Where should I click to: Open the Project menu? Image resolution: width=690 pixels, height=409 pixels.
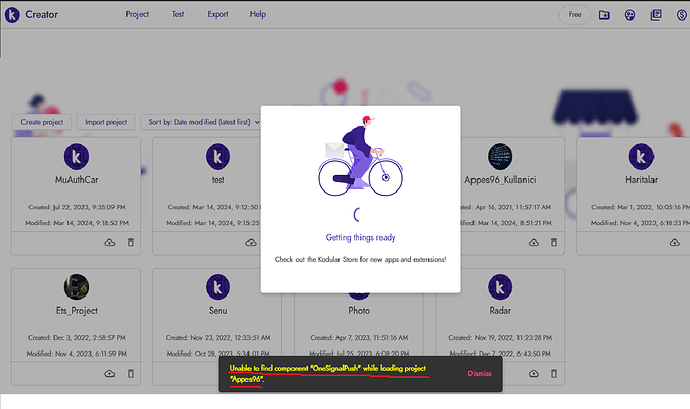137,14
